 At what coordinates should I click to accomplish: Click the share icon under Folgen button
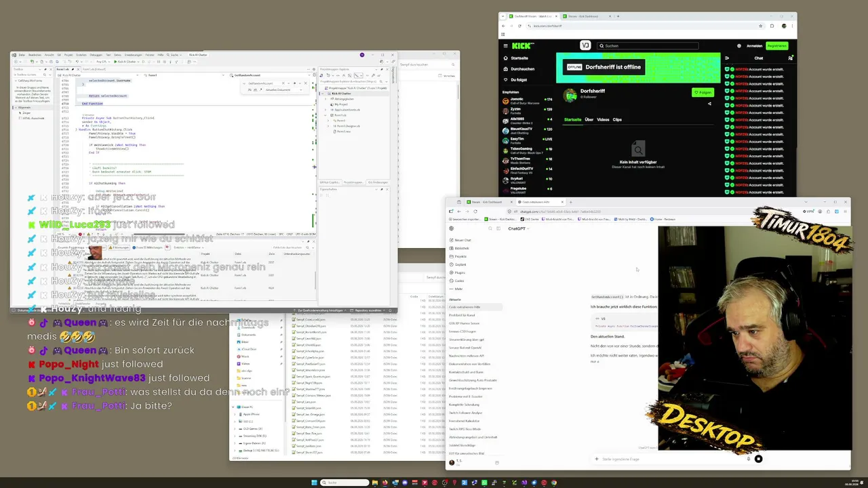709,104
